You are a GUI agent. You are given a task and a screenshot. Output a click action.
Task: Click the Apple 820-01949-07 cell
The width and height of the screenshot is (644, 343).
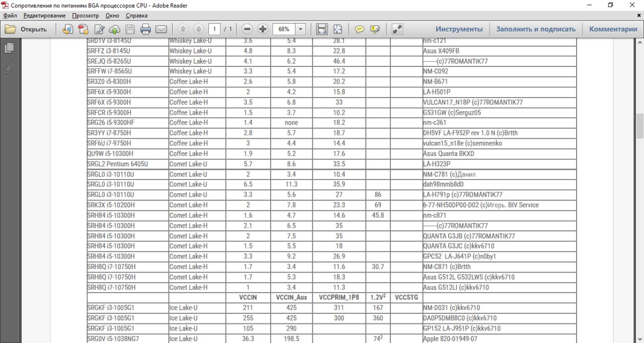pos(500,339)
